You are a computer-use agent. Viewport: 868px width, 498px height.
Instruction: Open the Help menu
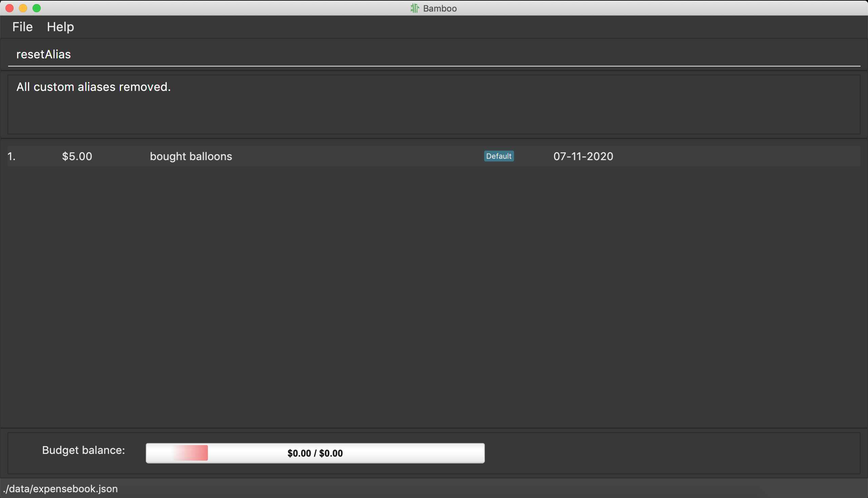[x=60, y=27]
